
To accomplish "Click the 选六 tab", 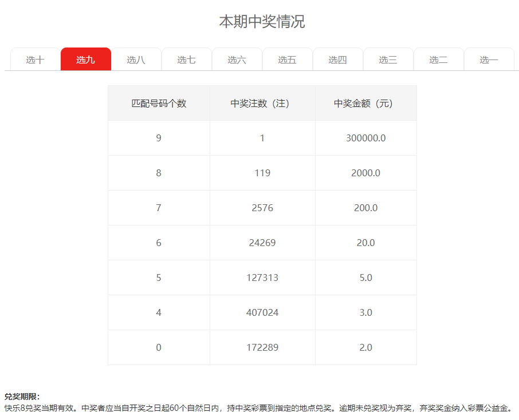I will [x=237, y=60].
